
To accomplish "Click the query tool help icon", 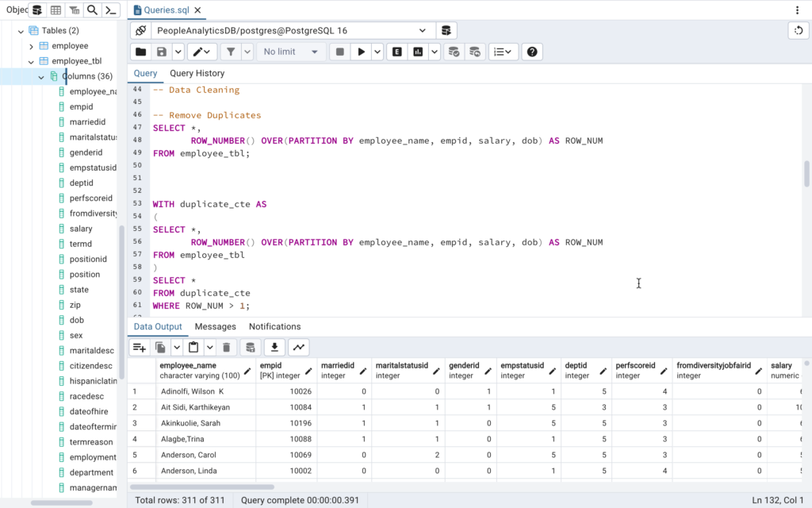I will [x=532, y=52].
